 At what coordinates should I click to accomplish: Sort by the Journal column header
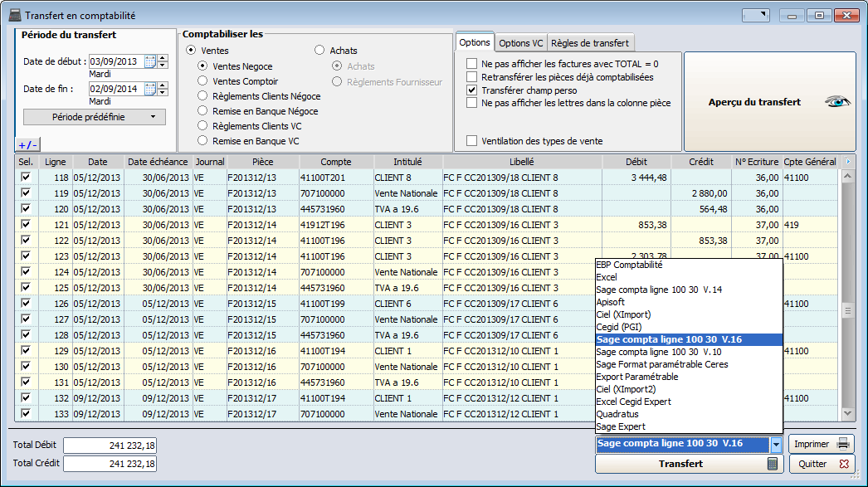210,162
